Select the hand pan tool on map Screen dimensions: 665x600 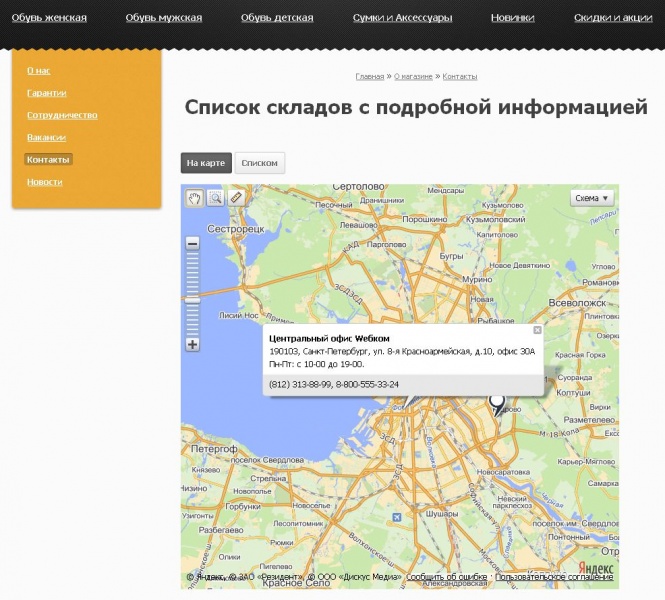[195, 198]
